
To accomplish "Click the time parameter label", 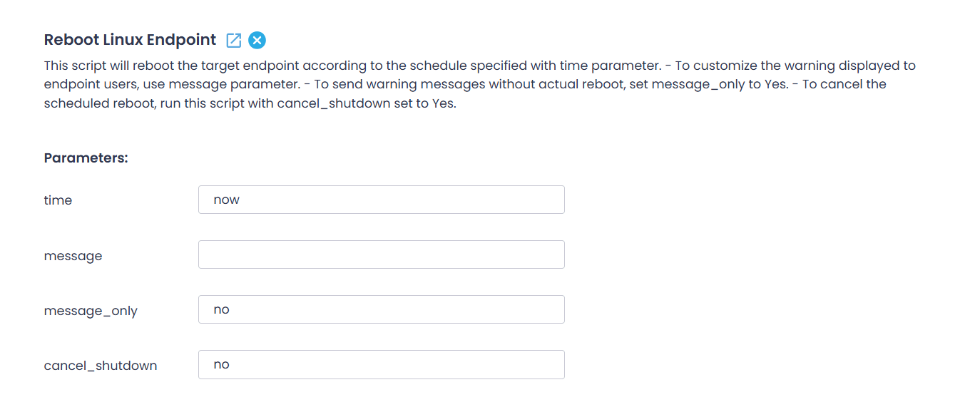I will [58, 200].
